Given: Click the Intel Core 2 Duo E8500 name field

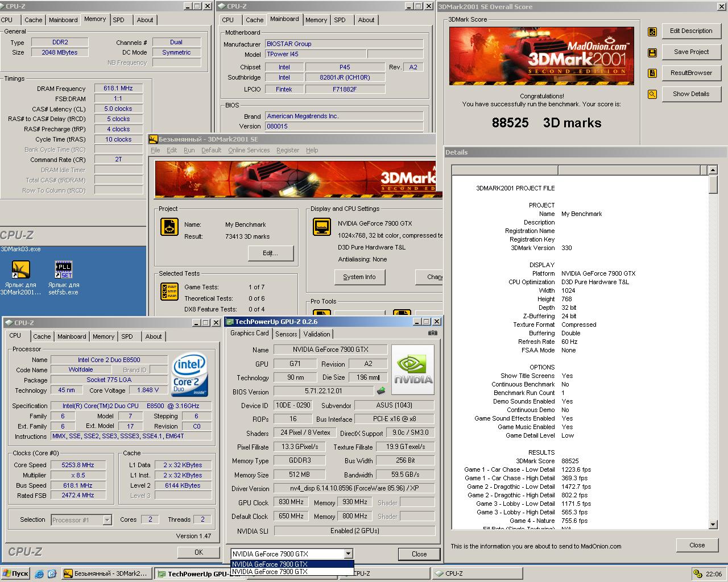Looking at the screenshot, I should point(109,360).
